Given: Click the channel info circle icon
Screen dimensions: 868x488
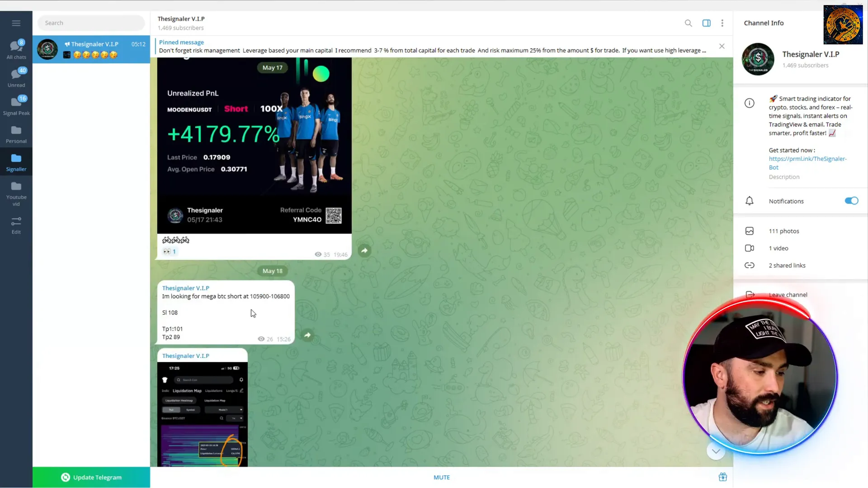Looking at the screenshot, I should click(750, 103).
